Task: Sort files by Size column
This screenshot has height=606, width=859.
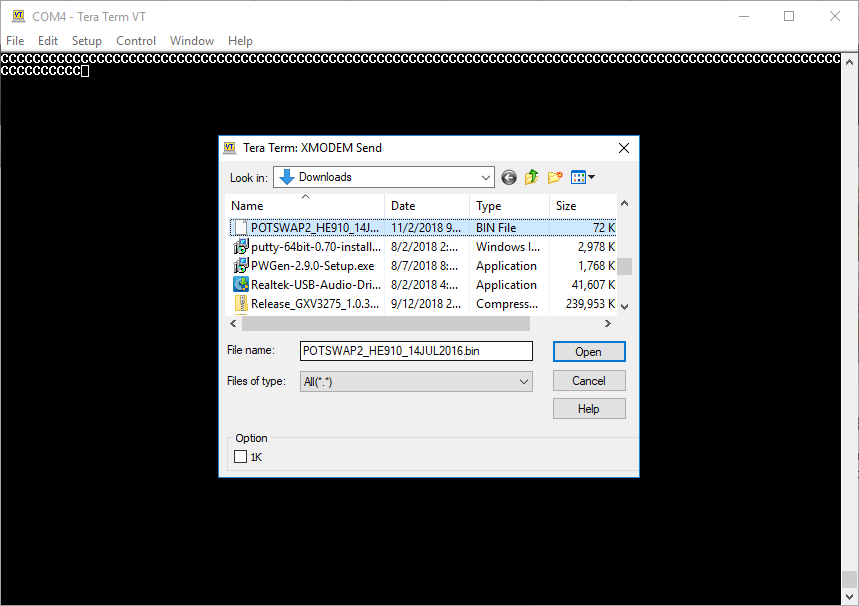Action: (583, 205)
